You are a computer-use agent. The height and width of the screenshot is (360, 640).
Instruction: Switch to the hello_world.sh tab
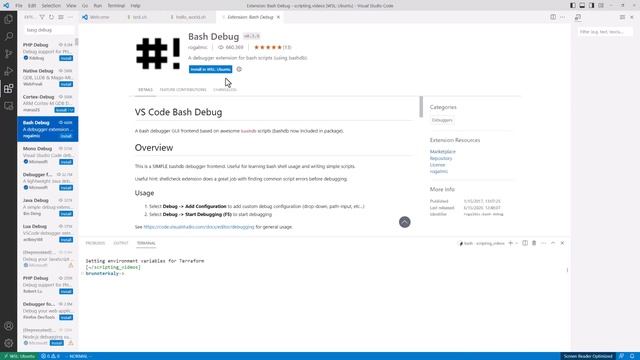point(191,17)
